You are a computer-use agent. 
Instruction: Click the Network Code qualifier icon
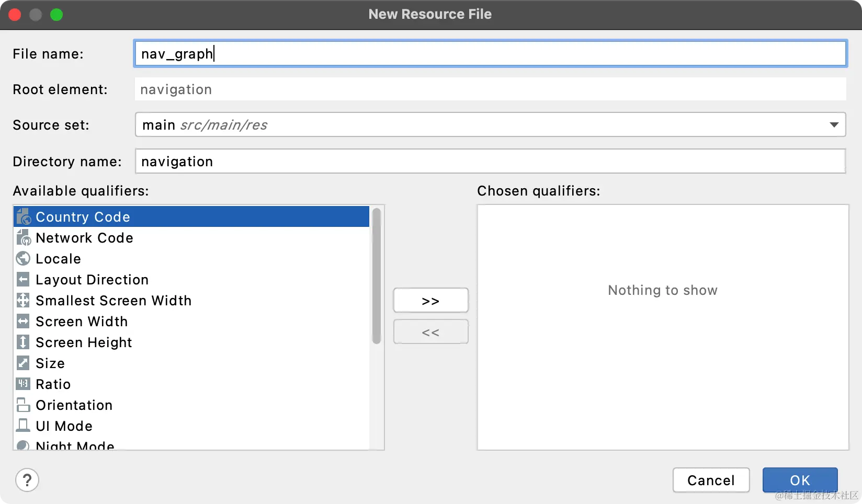(x=24, y=237)
